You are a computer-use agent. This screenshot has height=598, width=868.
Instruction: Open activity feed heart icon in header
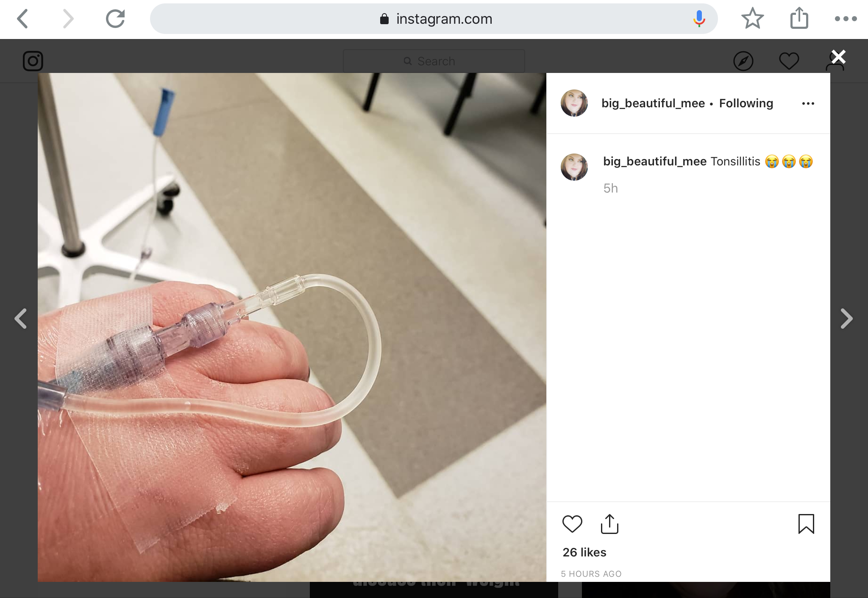pyautogui.click(x=789, y=61)
